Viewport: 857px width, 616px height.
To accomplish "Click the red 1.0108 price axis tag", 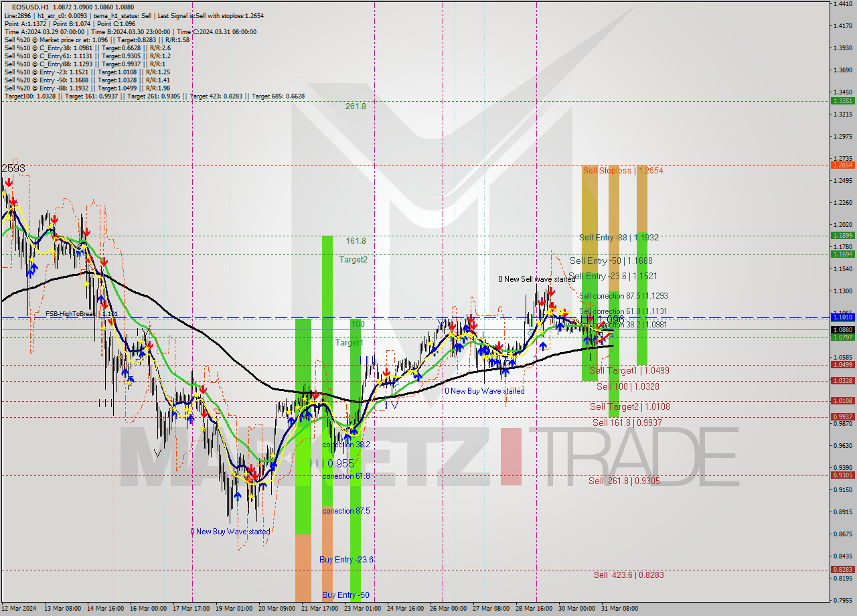I will [x=842, y=400].
